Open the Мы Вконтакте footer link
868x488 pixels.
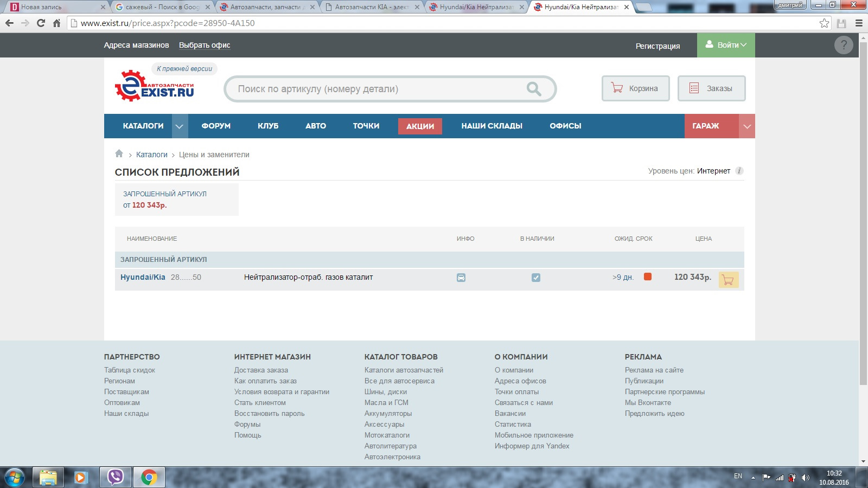click(648, 402)
